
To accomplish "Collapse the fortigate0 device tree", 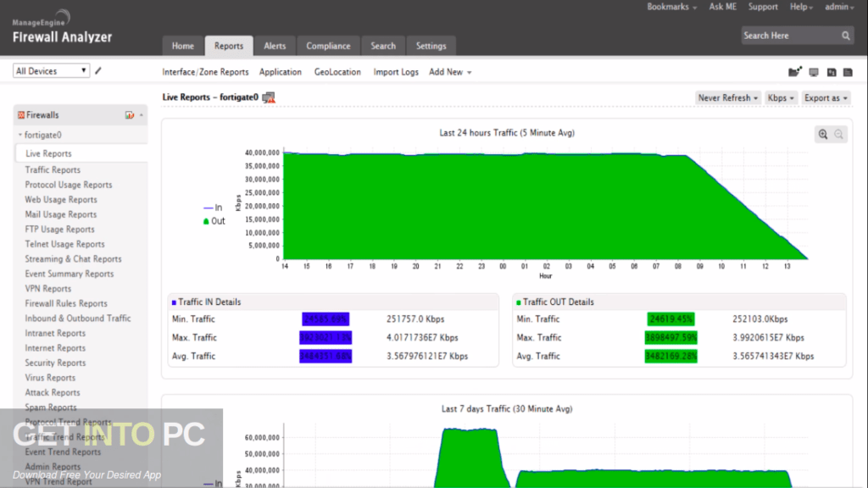I will 19,134.
